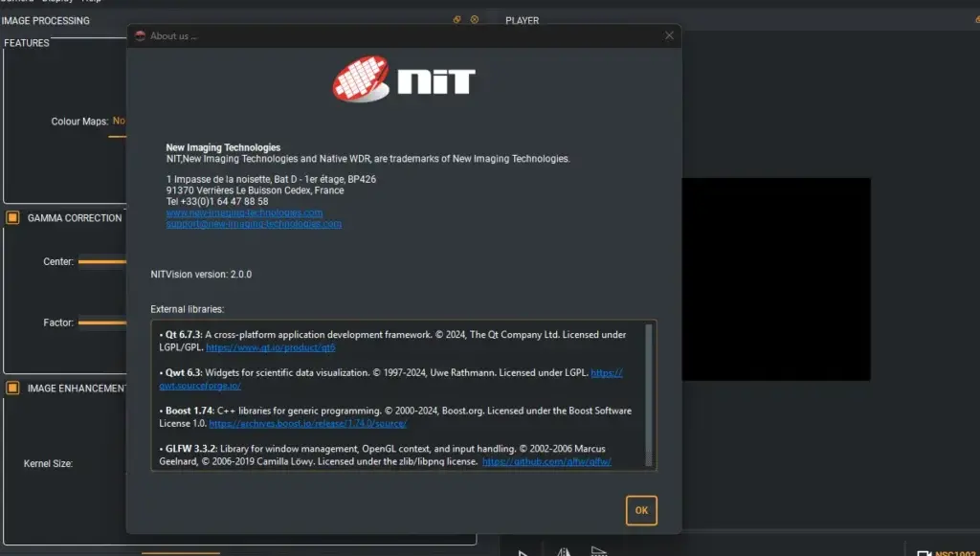Click the FEATURES group label
Viewport: 980px width, 556px height.
click(x=26, y=43)
